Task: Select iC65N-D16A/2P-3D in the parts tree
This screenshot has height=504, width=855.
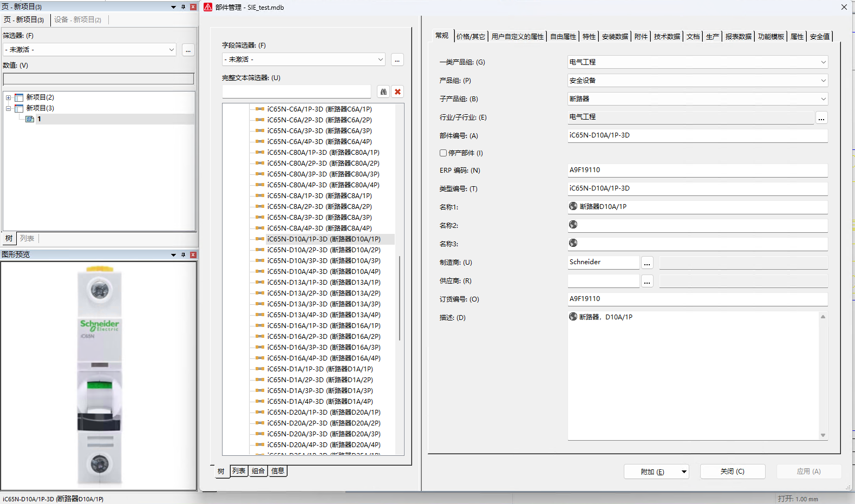Action: click(323, 337)
